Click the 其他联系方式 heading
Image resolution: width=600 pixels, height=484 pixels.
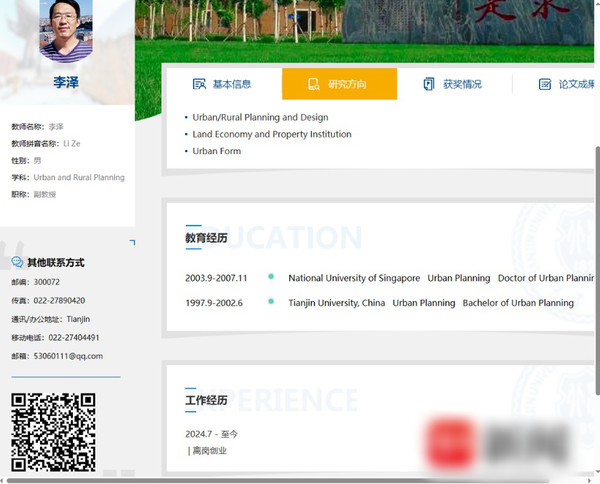(x=56, y=262)
